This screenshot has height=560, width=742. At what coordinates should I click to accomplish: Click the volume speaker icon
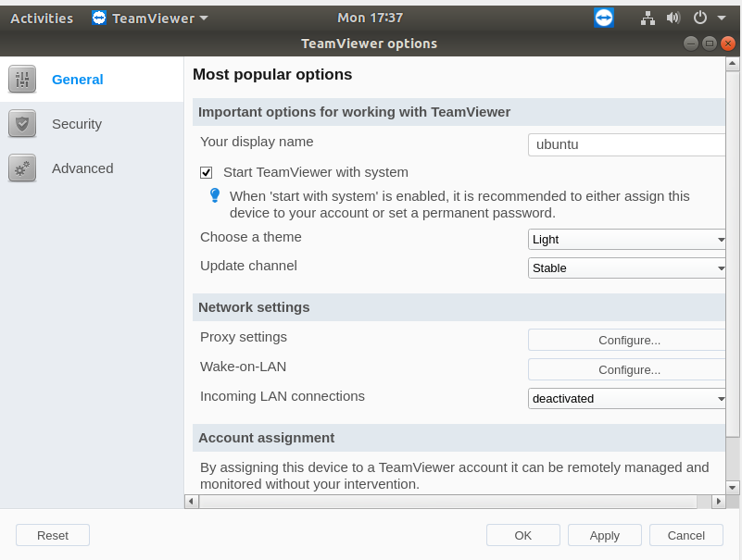(673, 18)
